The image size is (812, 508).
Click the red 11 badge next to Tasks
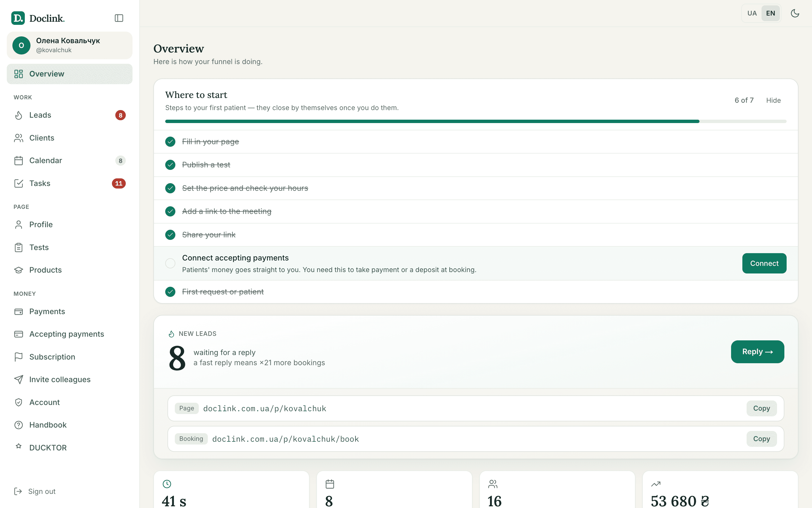point(119,183)
